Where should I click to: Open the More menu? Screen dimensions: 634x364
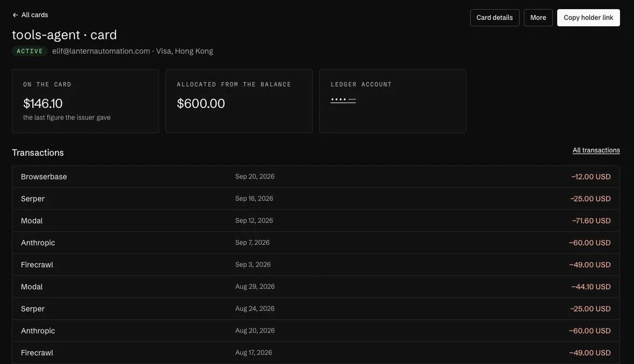point(538,18)
